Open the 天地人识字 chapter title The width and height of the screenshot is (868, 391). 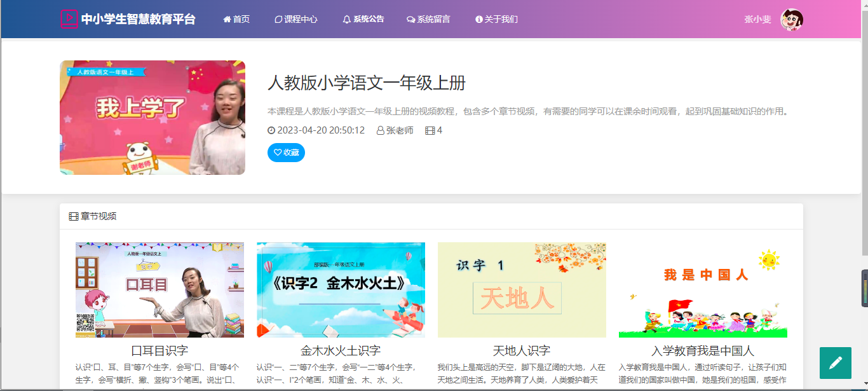coord(522,351)
